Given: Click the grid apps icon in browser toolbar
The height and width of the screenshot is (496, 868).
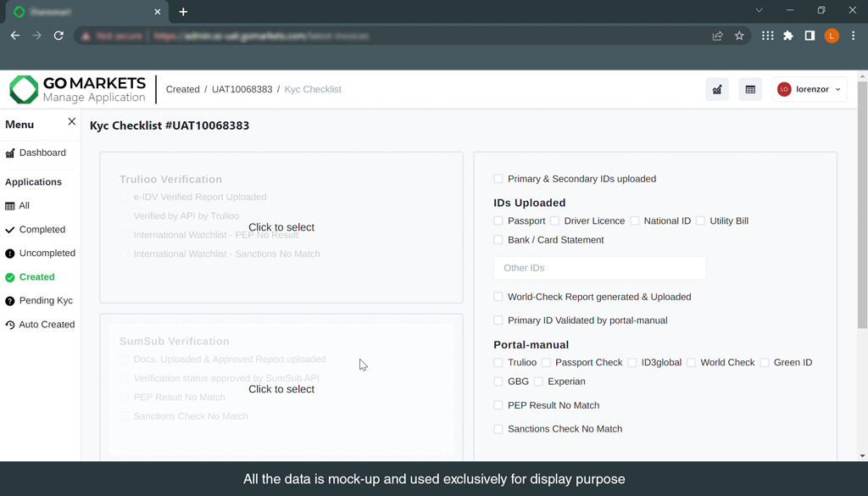Looking at the screenshot, I should click(x=767, y=36).
